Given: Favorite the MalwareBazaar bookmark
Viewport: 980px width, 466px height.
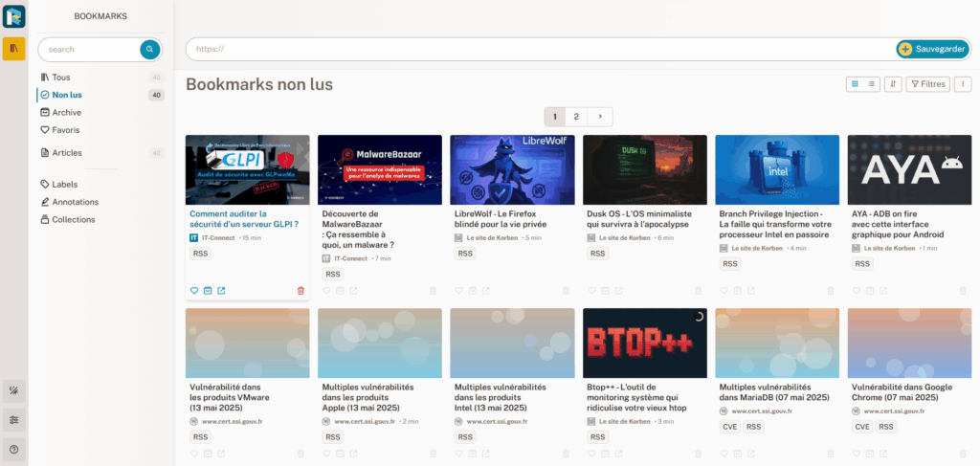Looking at the screenshot, I should click(x=327, y=291).
